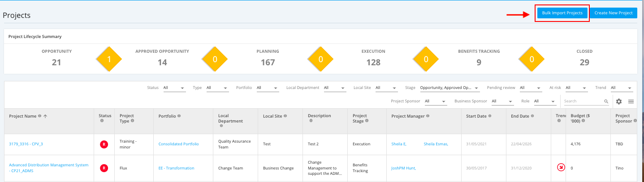Open the Business Sponsor filter dropdown
The width and height of the screenshot is (644, 182).
[x=502, y=101]
